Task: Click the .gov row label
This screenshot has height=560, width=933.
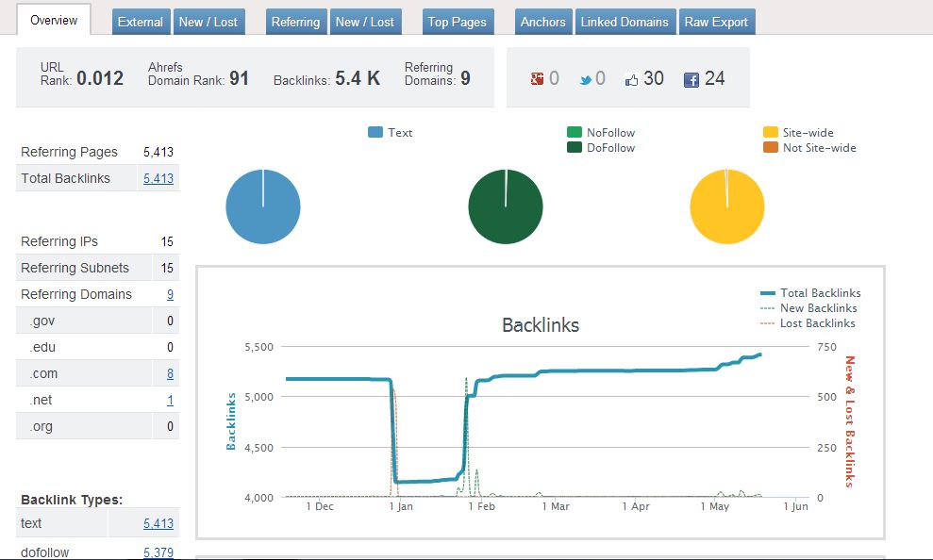Action: (42, 321)
